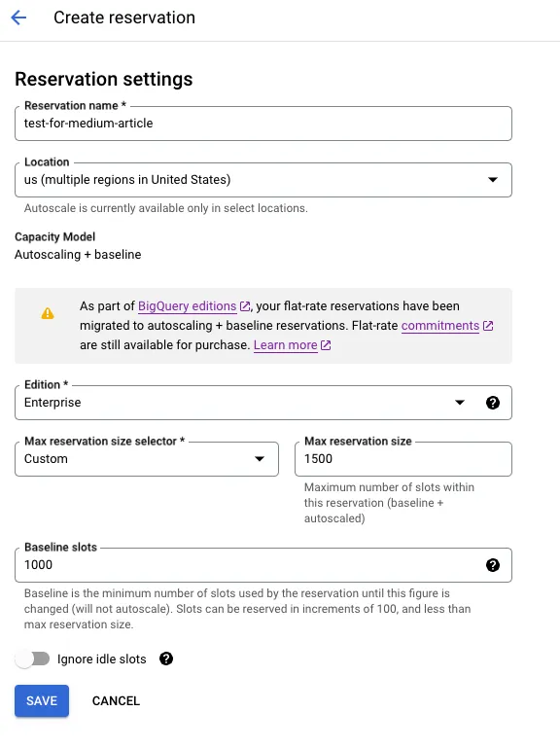Image resolution: width=560 pixels, height=748 pixels.
Task: Follow the commitments link
Action: pos(439,326)
